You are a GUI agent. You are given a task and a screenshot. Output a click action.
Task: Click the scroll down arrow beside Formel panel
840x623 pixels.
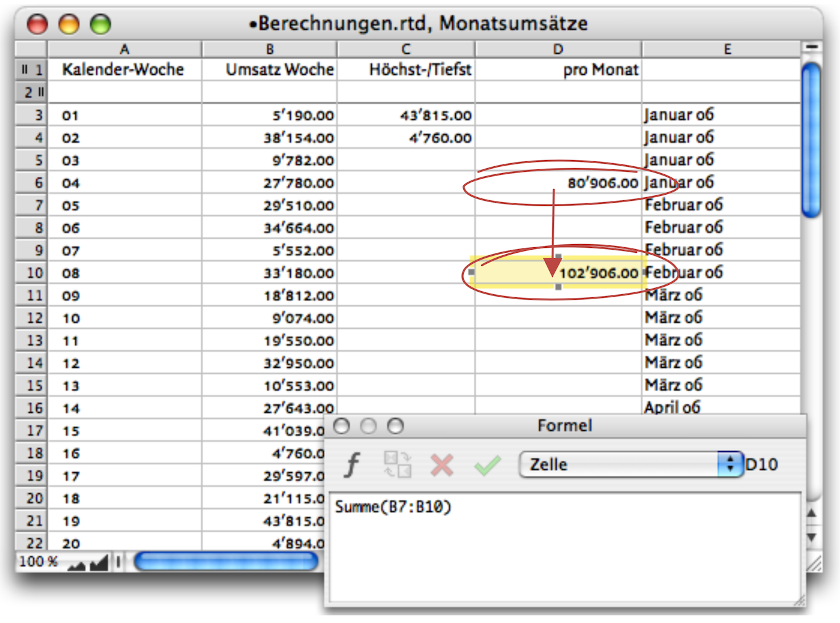(812, 537)
